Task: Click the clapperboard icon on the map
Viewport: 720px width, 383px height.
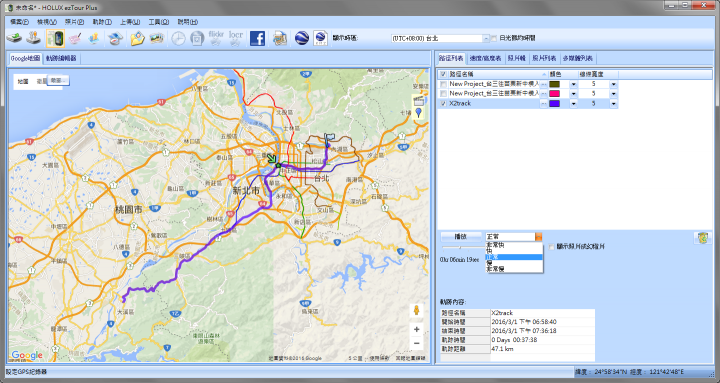Action: [418, 101]
